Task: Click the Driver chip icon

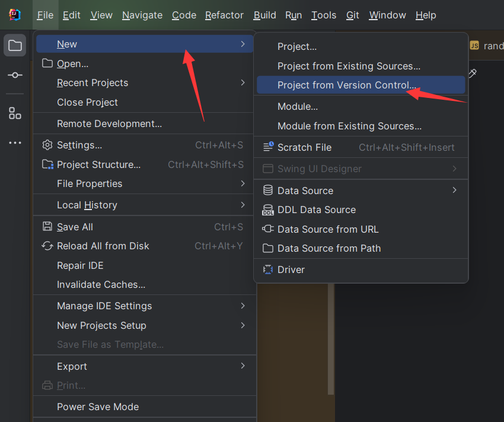Action: point(268,269)
